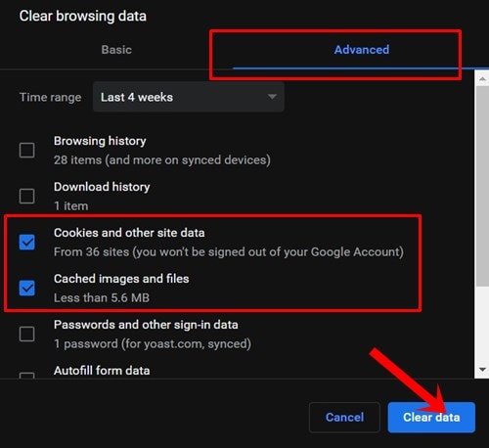Click the Cached images and files label
The height and width of the screenshot is (448, 489).
click(121, 279)
